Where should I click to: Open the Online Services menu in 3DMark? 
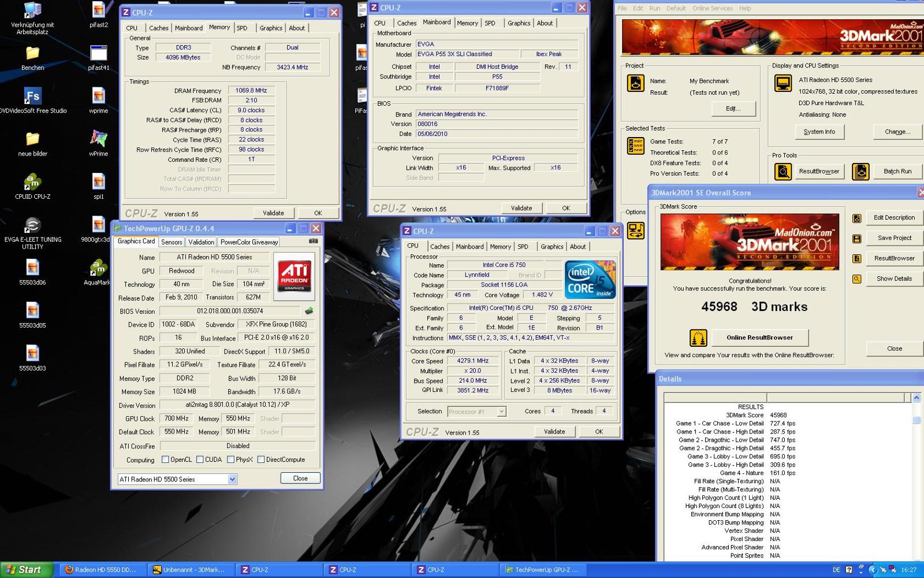712,8
